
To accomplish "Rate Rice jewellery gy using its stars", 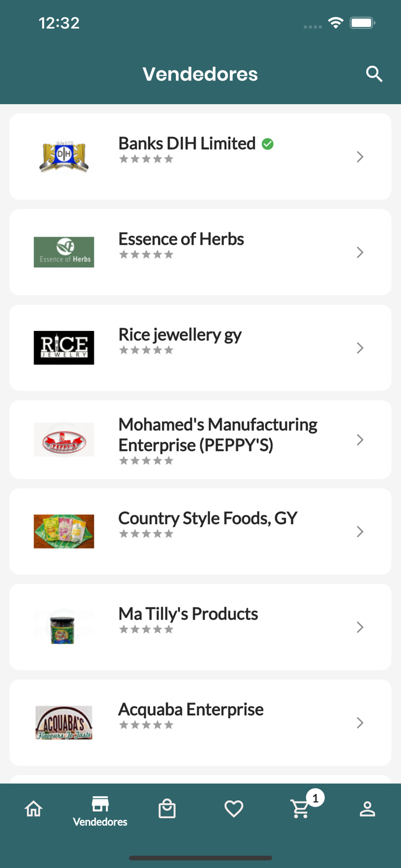I will coord(146,350).
